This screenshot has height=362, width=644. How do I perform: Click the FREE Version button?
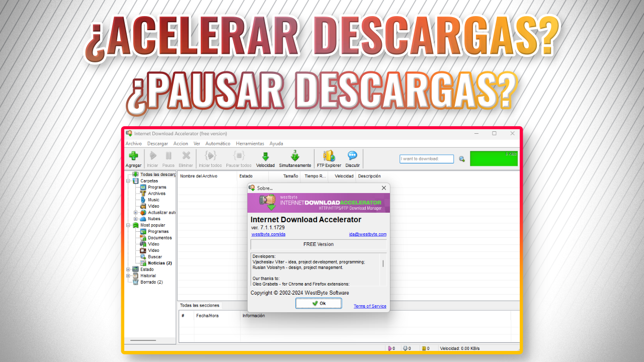click(318, 244)
